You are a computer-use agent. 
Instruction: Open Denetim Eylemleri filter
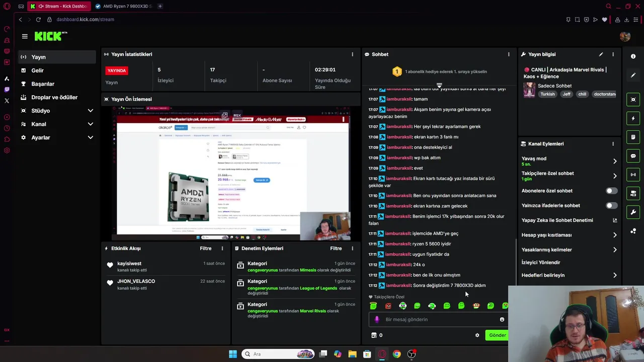(336, 248)
